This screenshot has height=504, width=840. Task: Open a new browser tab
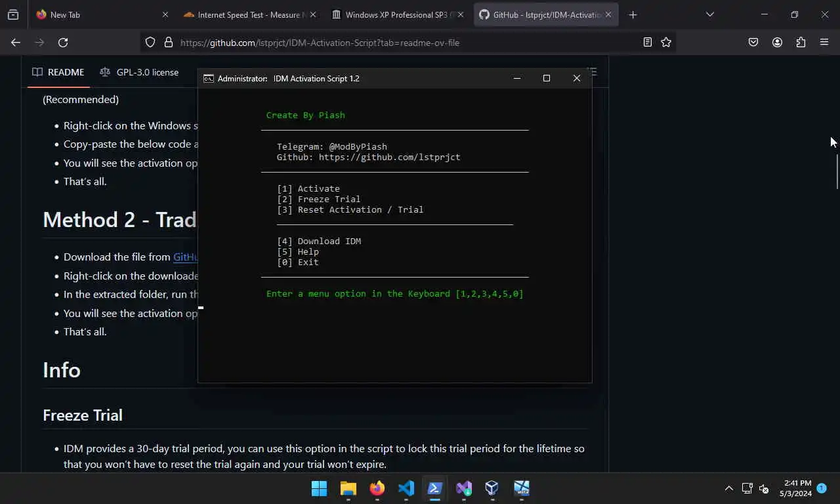pos(633,14)
